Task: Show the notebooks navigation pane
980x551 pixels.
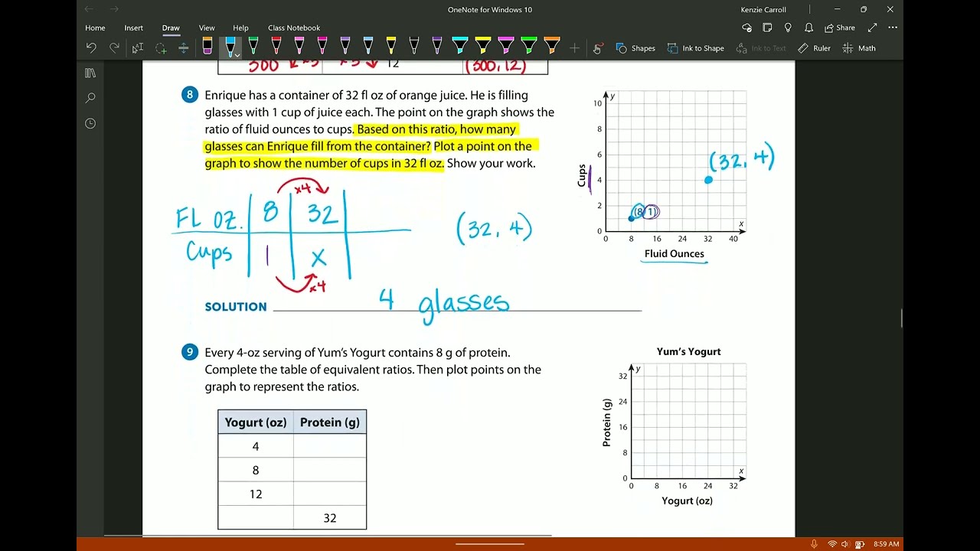Action: point(90,73)
